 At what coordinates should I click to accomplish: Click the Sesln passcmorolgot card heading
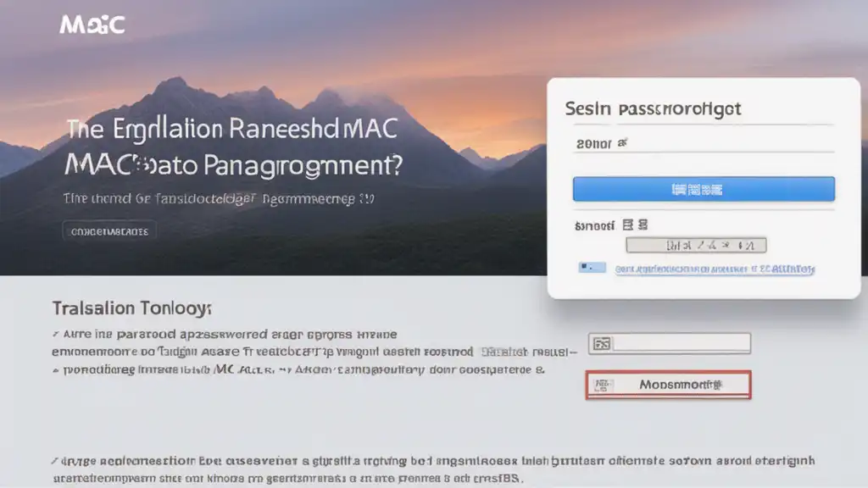pyautogui.click(x=653, y=108)
